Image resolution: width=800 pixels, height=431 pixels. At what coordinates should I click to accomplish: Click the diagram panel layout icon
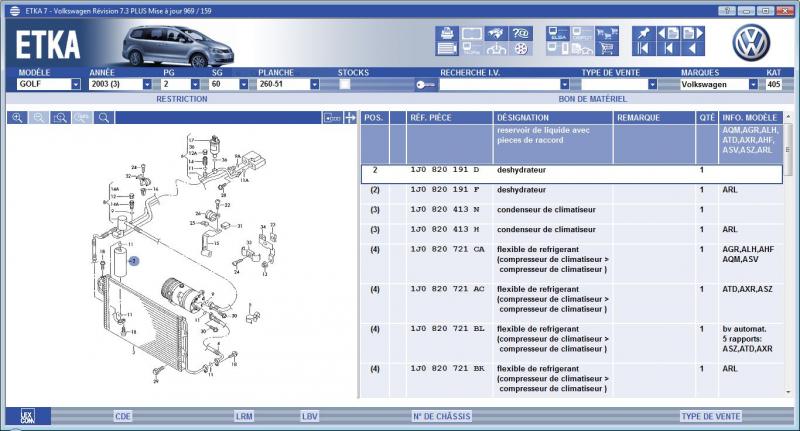pos(332,118)
